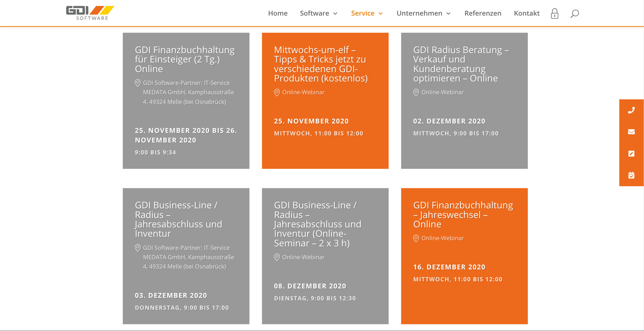Viewport: 644px width, 331px height.
Task: Click location pin on Mittwochs-um-elf card
Action: [277, 93]
